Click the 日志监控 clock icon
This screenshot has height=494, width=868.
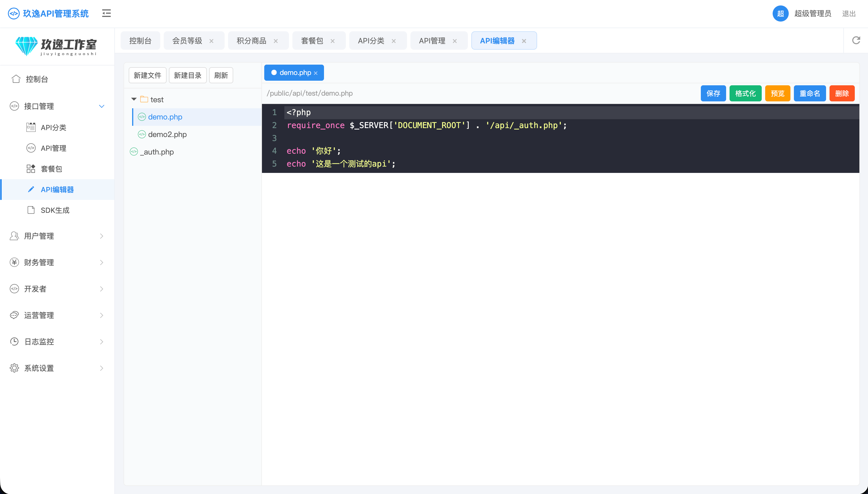tap(14, 342)
